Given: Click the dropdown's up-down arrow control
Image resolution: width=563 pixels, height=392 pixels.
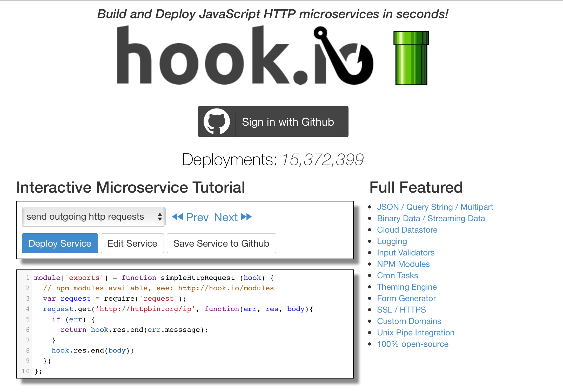Looking at the screenshot, I should click(160, 217).
